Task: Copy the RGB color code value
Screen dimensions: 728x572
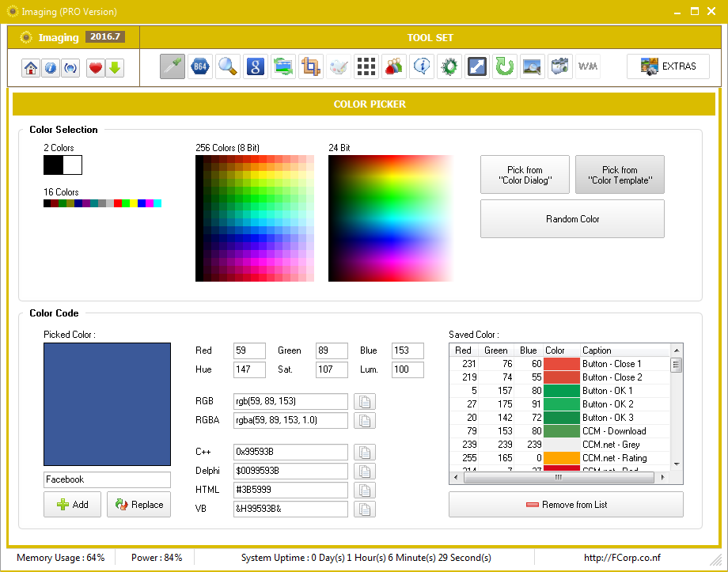Action: pyautogui.click(x=365, y=402)
